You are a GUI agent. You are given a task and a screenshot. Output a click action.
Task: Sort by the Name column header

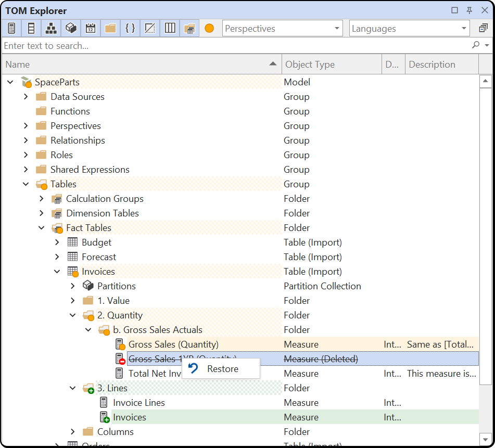pyautogui.click(x=142, y=65)
